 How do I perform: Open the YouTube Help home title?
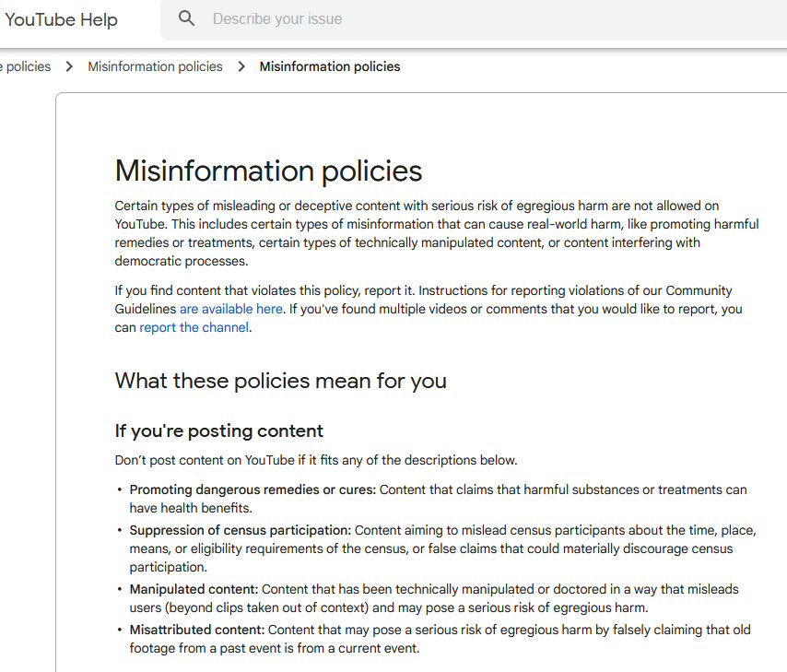tap(61, 19)
